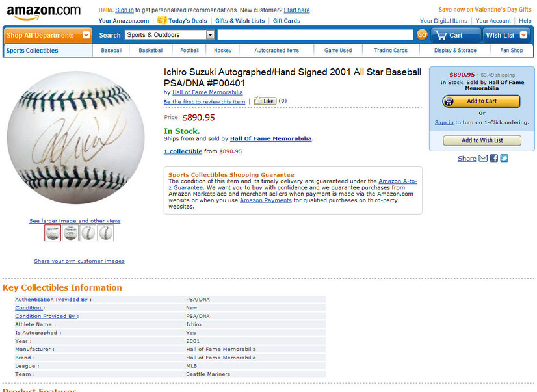Screen dimensions: 537x392
Task: Share this item via email envelope icon
Action: [483, 158]
